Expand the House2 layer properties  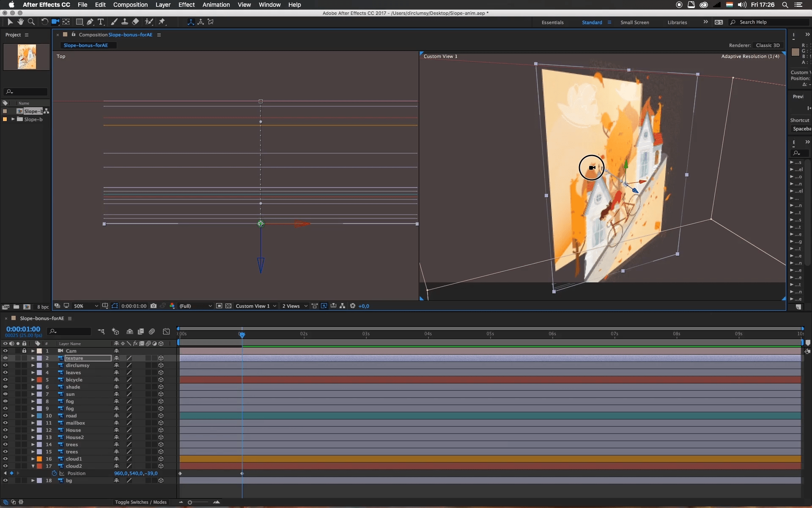pos(33,437)
